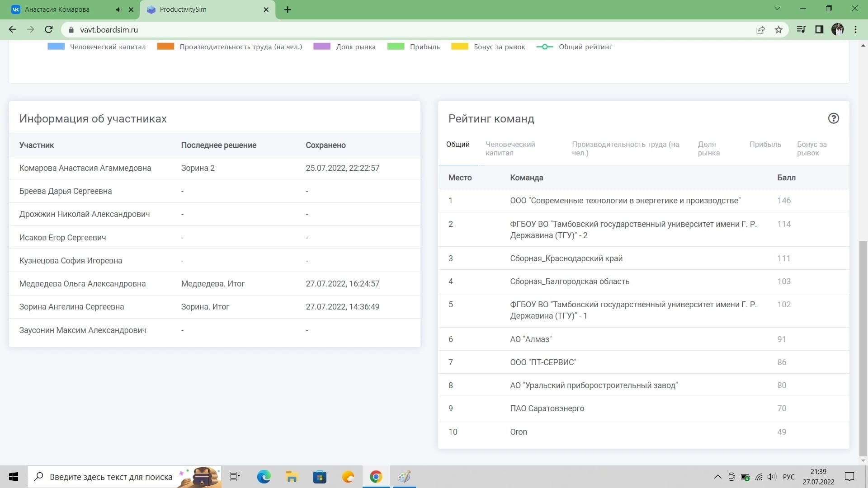The image size is (868, 488).
Task: Click the АО "Алмаз" team row
Action: [643, 339]
